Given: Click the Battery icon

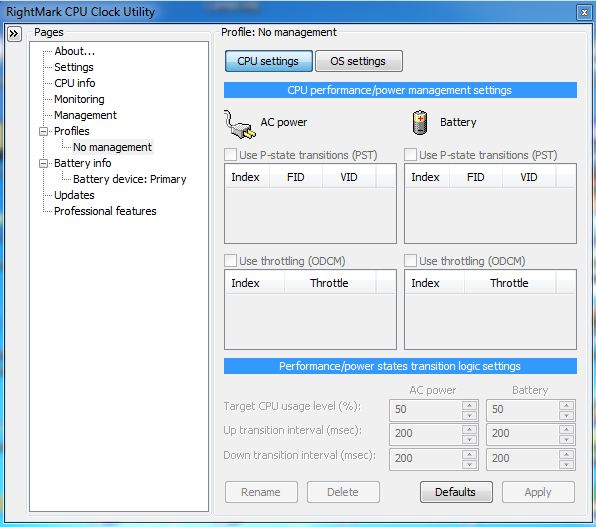Looking at the screenshot, I should pos(420,122).
